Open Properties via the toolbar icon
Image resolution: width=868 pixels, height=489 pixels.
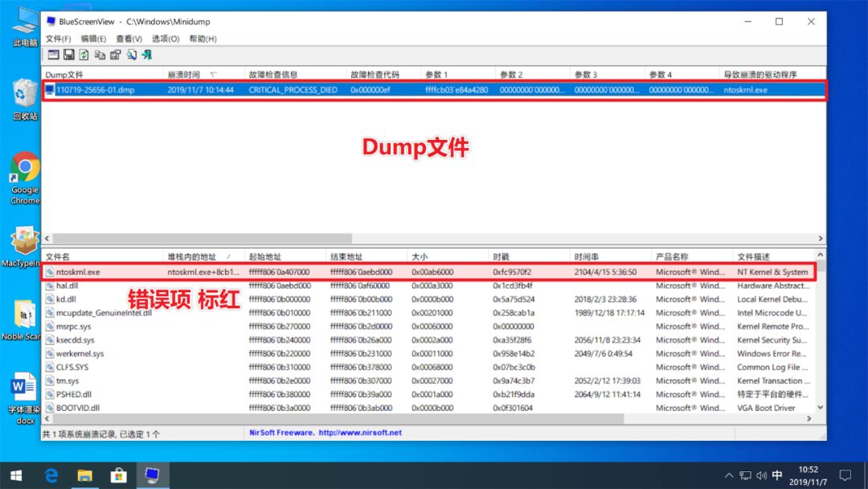pos(115,55)
